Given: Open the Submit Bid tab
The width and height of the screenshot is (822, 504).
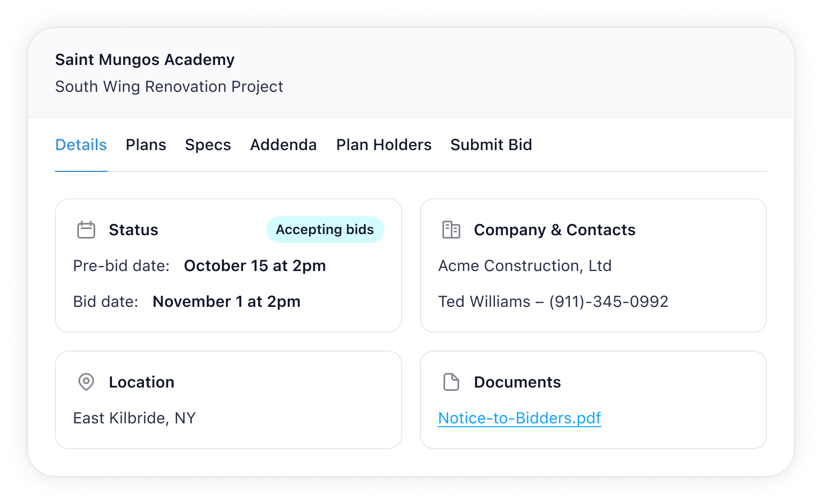Looking at the screenshot, I should [x=491, y=144].
